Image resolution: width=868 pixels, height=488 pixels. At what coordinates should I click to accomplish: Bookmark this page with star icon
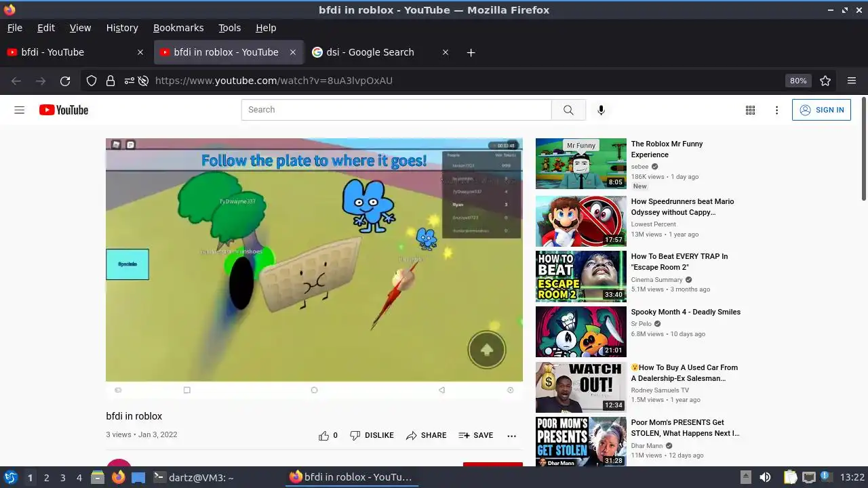[825, 81]
